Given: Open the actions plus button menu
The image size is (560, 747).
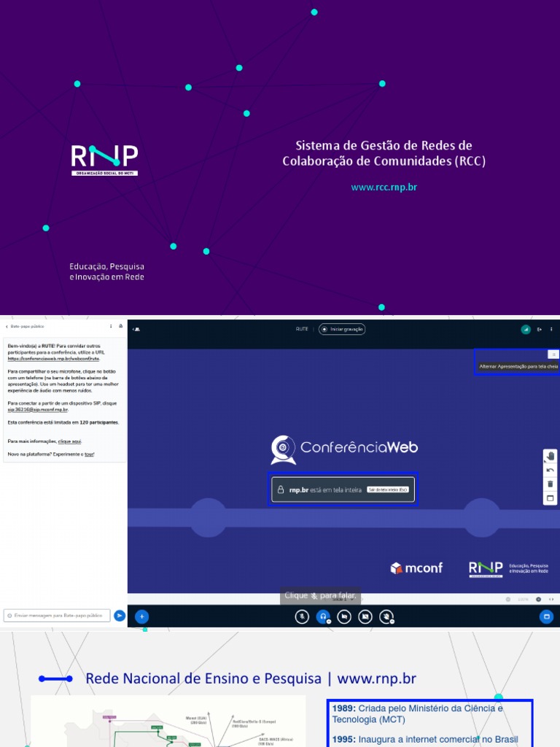Looking at the screenshot, I should (142, 616).
